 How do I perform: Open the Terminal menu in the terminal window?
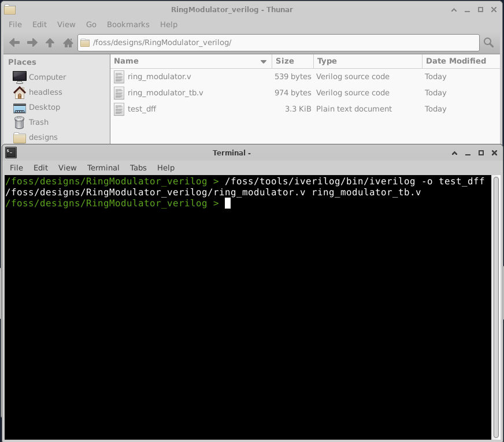103,168
